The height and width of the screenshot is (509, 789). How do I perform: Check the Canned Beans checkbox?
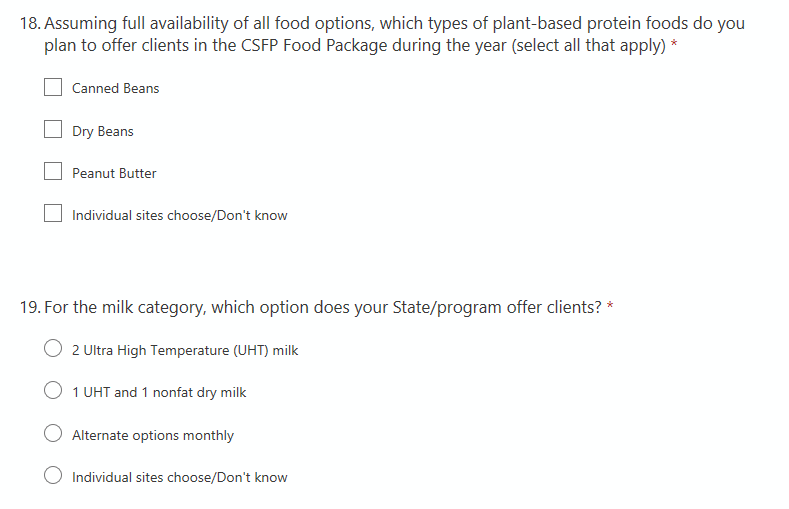click(x=53, y=88)
